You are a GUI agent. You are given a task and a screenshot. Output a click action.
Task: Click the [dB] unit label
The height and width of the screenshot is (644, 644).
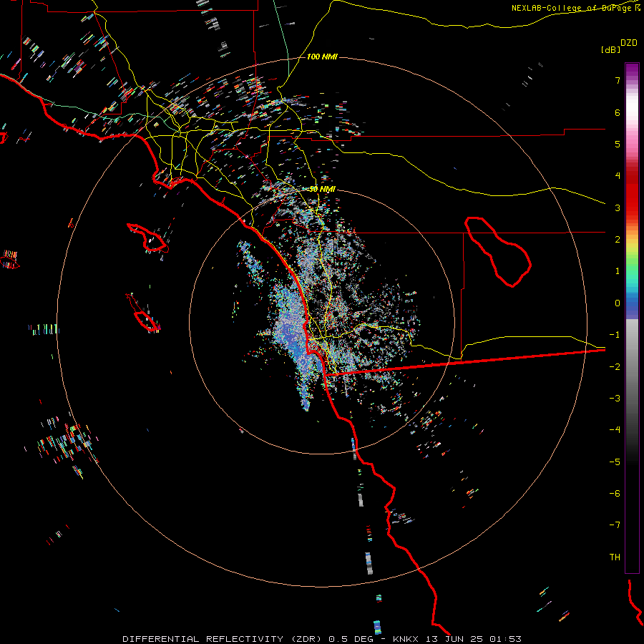[x=610, y=49]
